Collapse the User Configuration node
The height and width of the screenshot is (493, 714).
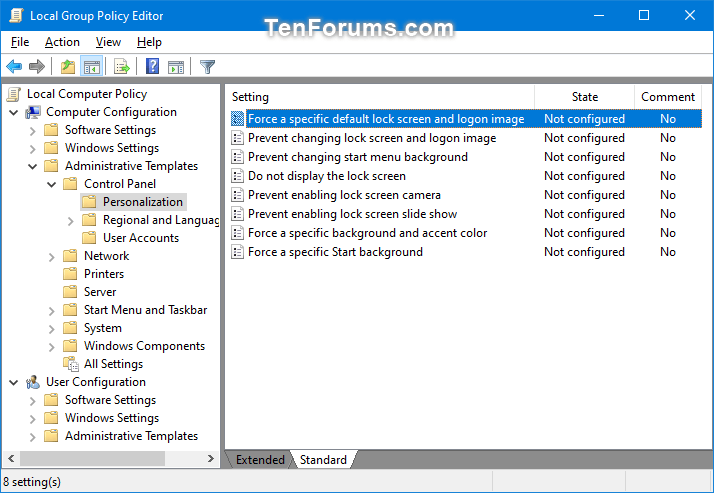coord(14,382)
